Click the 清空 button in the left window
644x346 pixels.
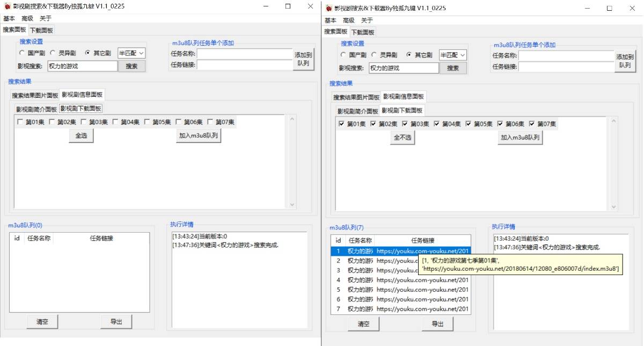[x=42, y=321]
